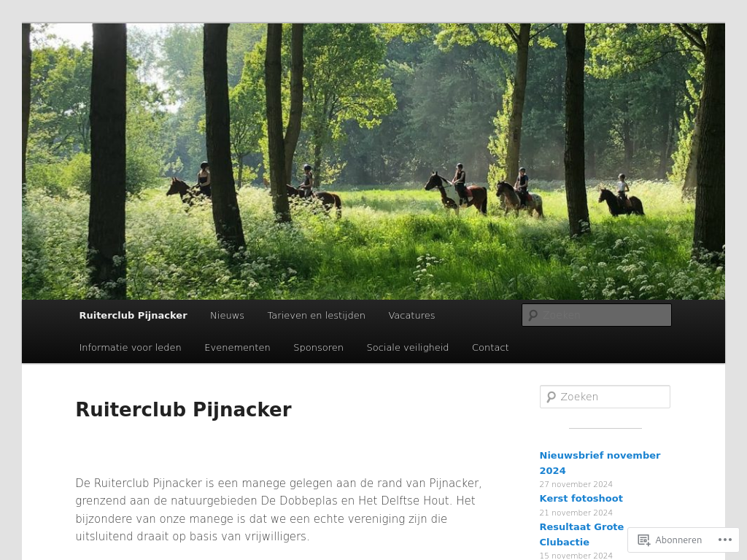
Task: Open the Nieuws menu item
Action: pyautogui.click(x=228, y=315)
